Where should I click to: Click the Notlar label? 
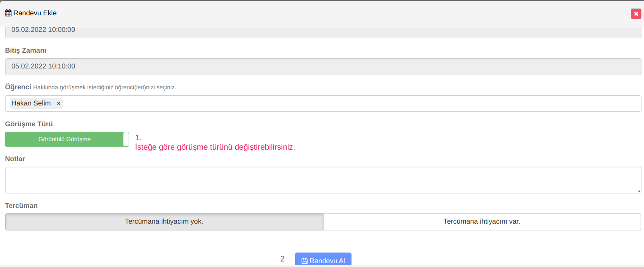click(x=15, y=159)
